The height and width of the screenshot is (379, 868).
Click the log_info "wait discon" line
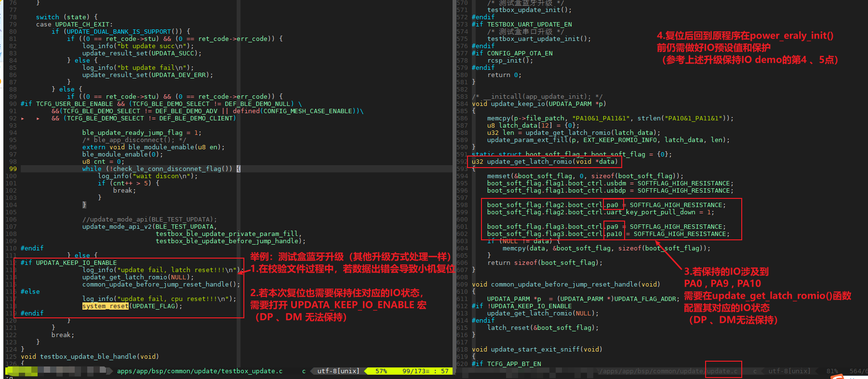[x=147, y=176]
